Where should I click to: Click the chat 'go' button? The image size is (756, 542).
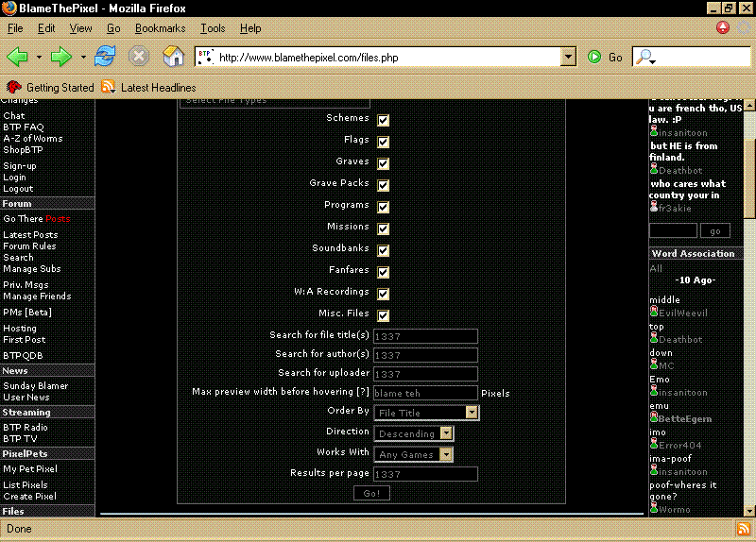[x=715, y=230]
